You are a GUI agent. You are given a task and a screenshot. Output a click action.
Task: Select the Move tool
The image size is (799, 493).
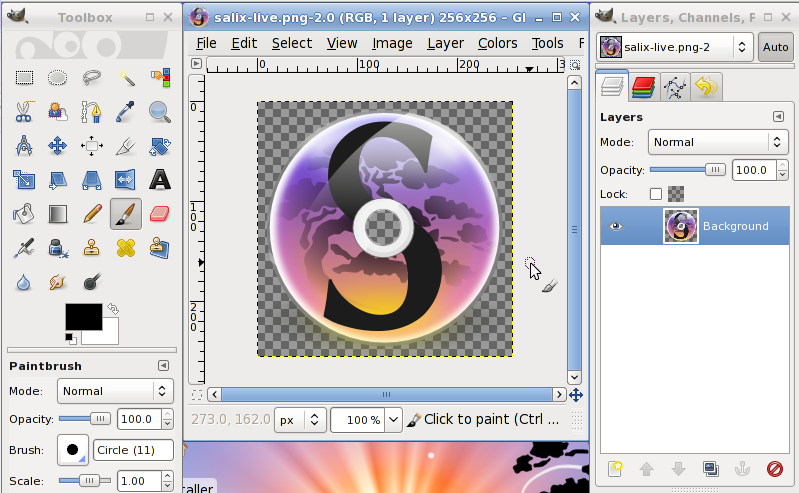coord(58,146)
